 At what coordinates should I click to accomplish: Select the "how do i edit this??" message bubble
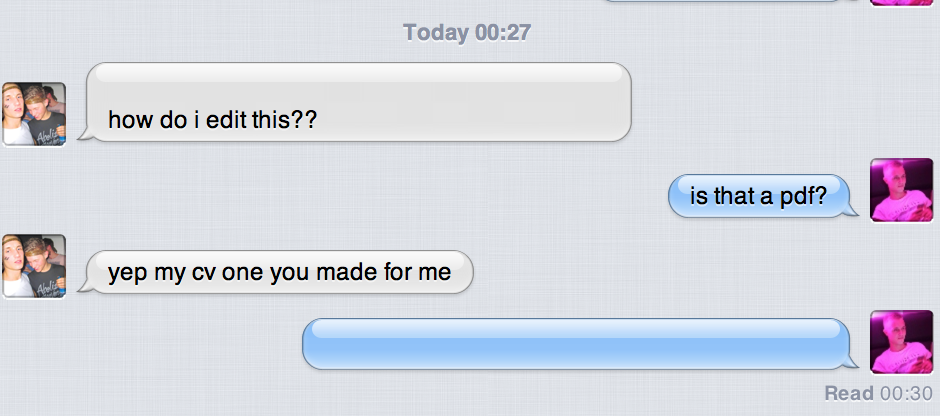pos(355,102)
